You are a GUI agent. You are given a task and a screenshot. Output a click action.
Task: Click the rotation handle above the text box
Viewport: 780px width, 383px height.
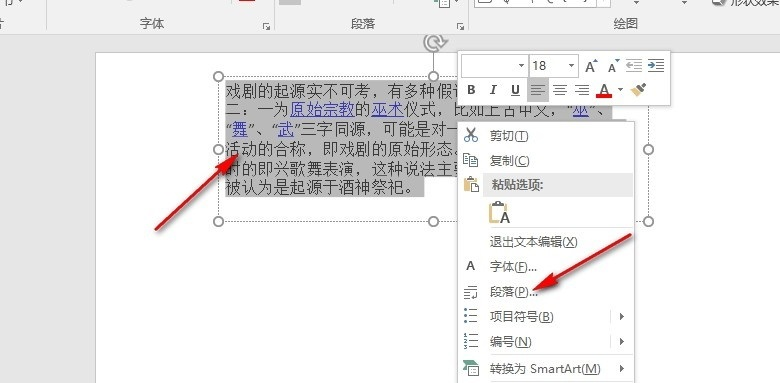coord(433,43)
